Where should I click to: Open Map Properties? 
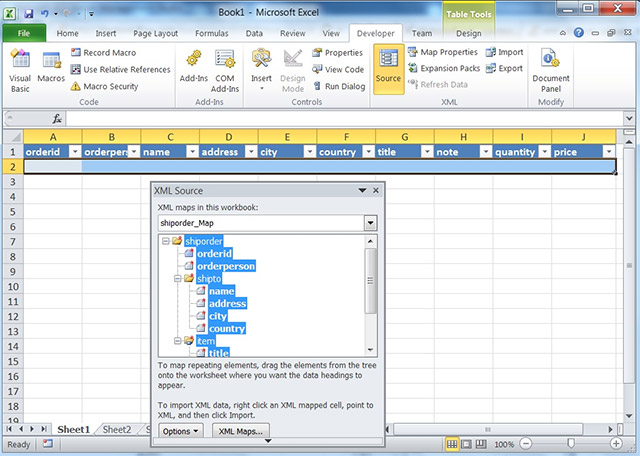(x=443, y=52)
